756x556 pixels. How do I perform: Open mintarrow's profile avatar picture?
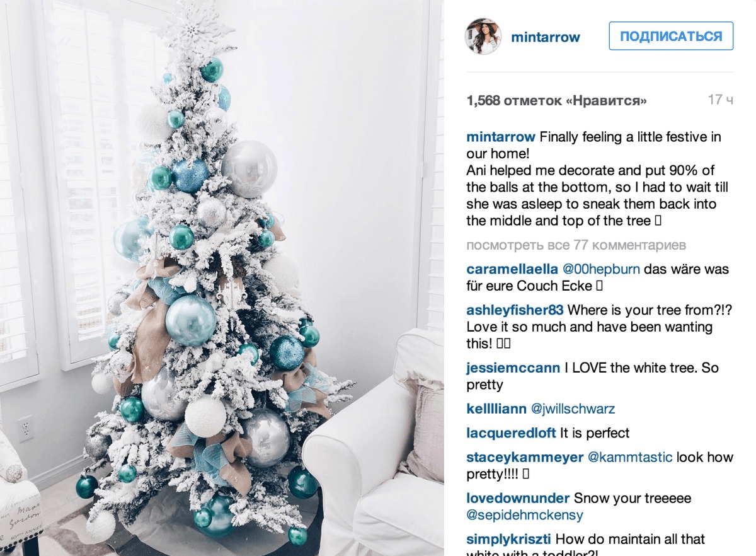click(483, 36)
